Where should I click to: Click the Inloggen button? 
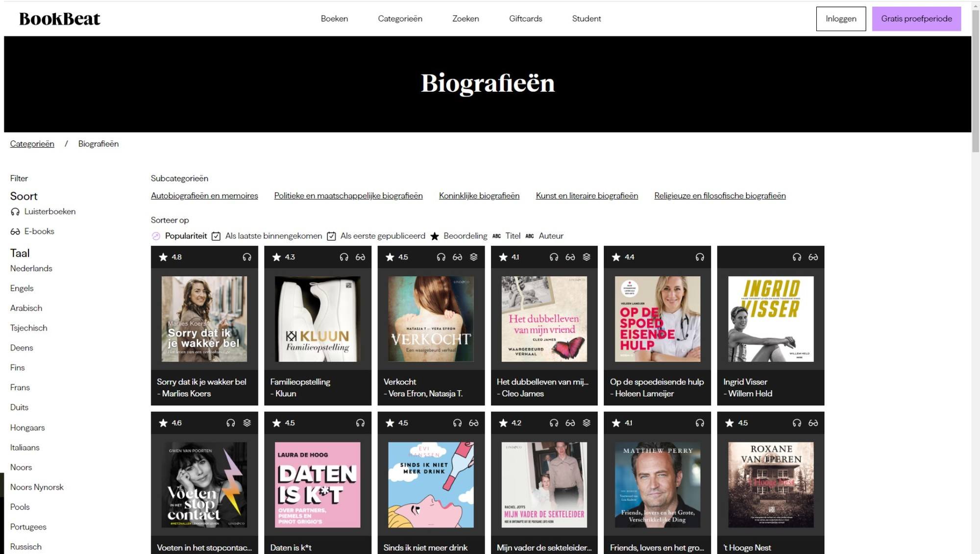click(841, 19)
